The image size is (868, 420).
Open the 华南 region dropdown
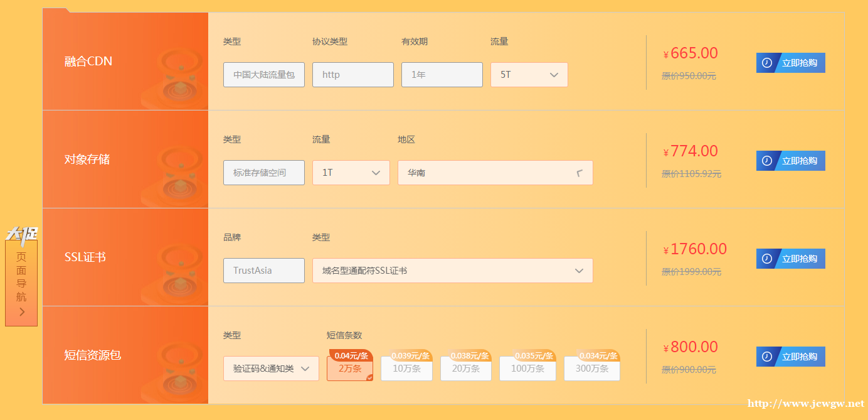(x=495, y=173)
